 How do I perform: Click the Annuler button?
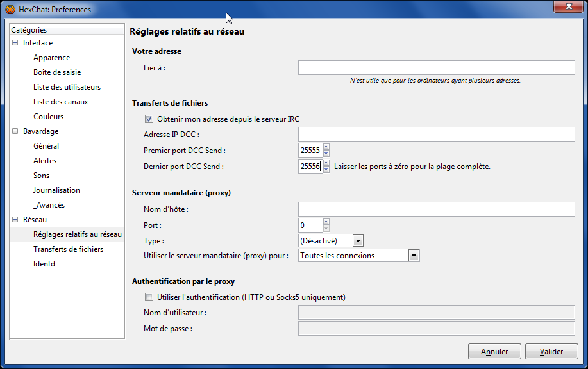[494, 351]
